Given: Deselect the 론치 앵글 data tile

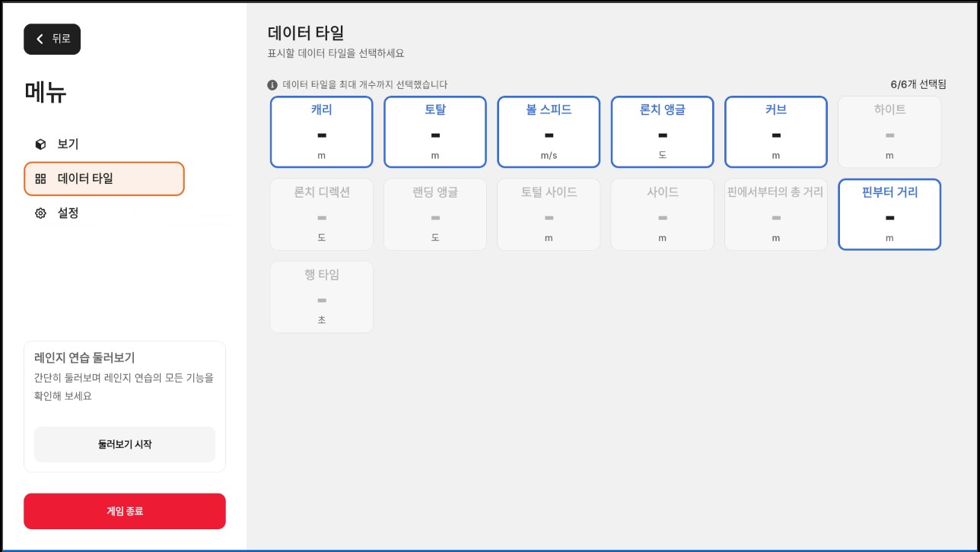Looking at the screenshot, I should point(662,132).
